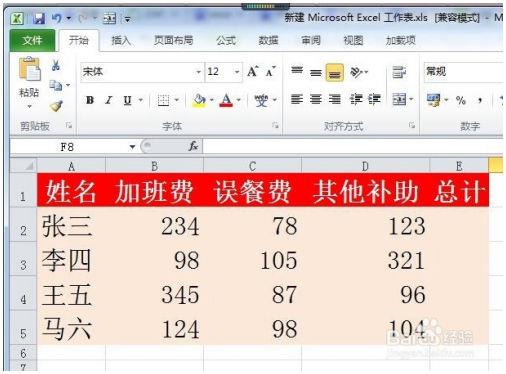Toggle Italic formatting
Image resolution: width=506 pixels, height=374 pixels.
tap(108, 100)
